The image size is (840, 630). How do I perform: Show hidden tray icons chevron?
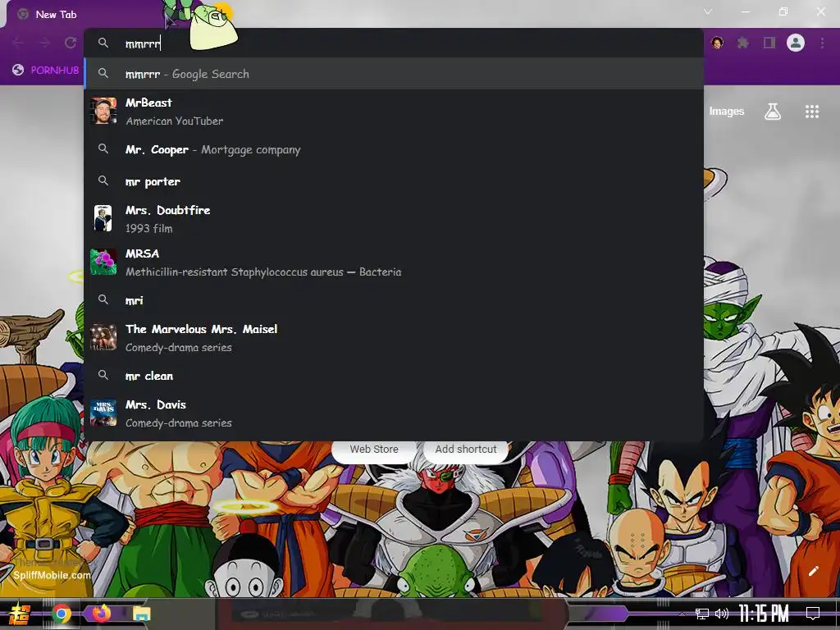[x=682, y=614]
